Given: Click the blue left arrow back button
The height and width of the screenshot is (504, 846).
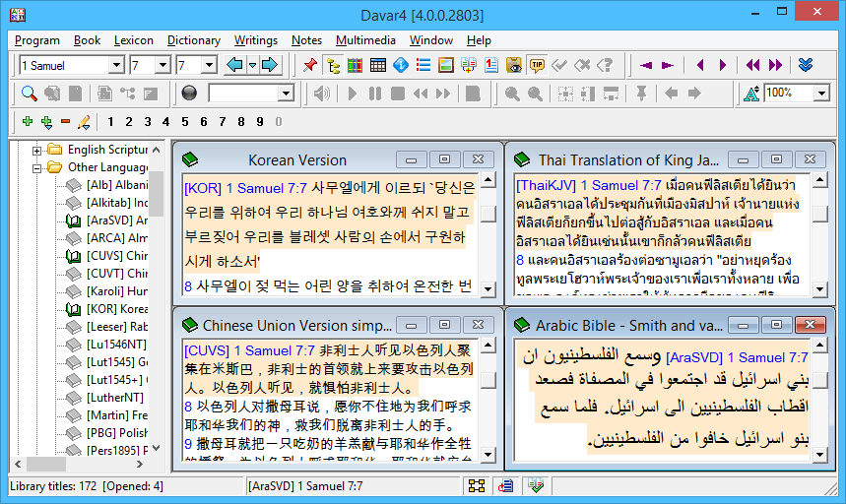Looking at the screenshot, I should [234, 66].
